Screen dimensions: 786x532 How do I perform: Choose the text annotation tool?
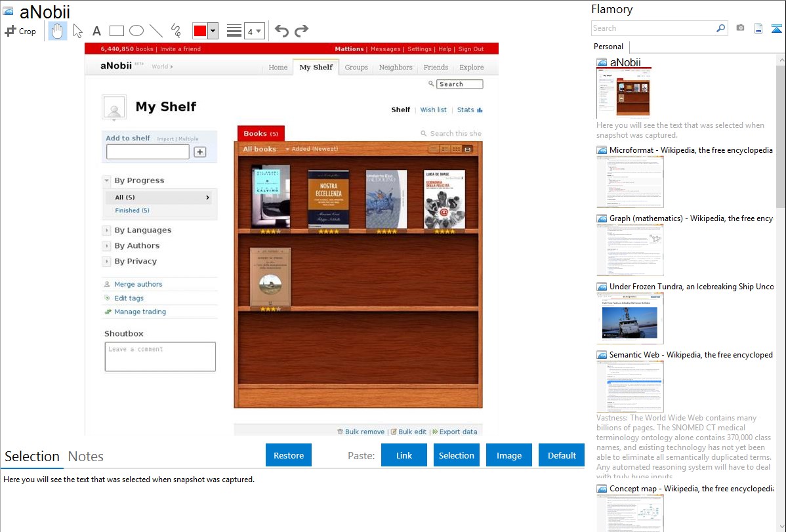[x=96, y=31]
